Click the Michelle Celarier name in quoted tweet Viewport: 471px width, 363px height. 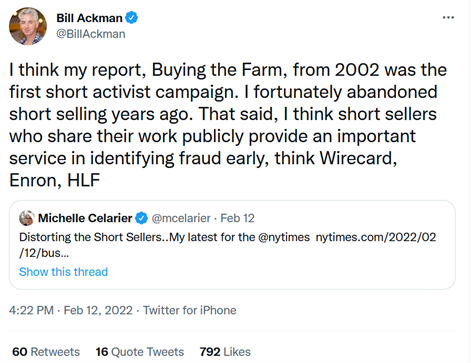click(85, 218)
